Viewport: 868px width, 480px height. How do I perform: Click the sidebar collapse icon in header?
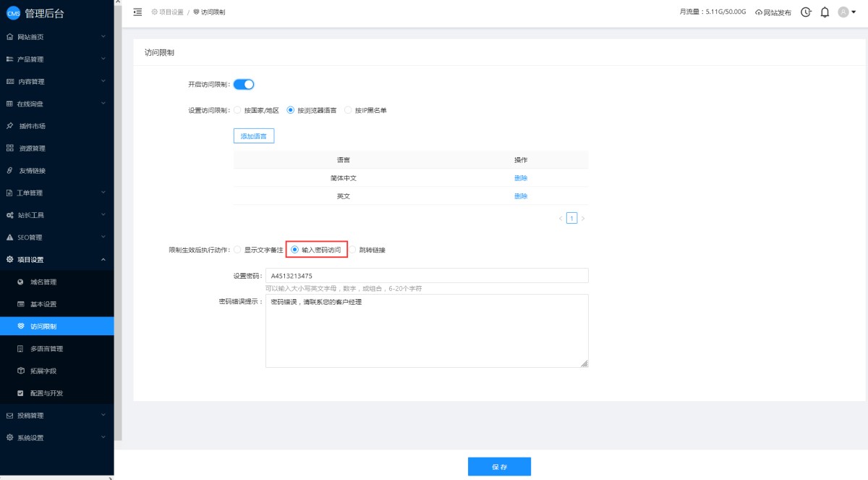pyautogui.click(x=137, y=12)
